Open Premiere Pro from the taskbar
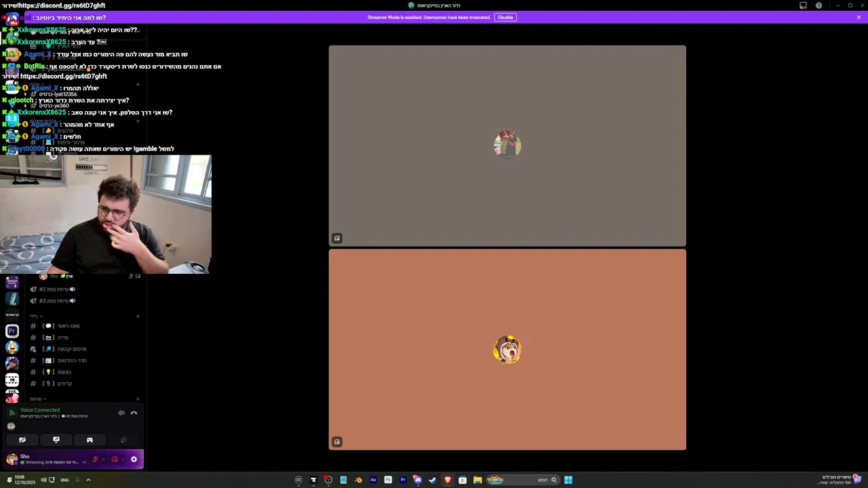 pos(403,480)
